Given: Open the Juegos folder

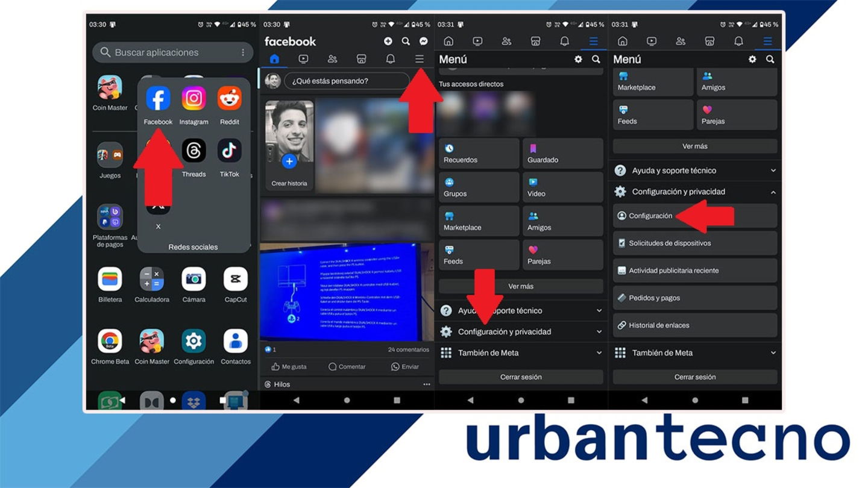Looking at the screenshot, I should pos(110,155).
